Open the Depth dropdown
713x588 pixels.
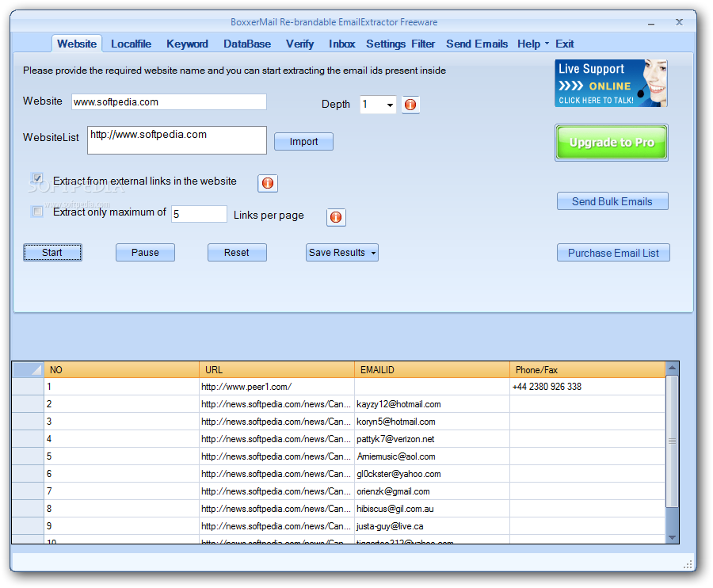[x=390, y=105]
